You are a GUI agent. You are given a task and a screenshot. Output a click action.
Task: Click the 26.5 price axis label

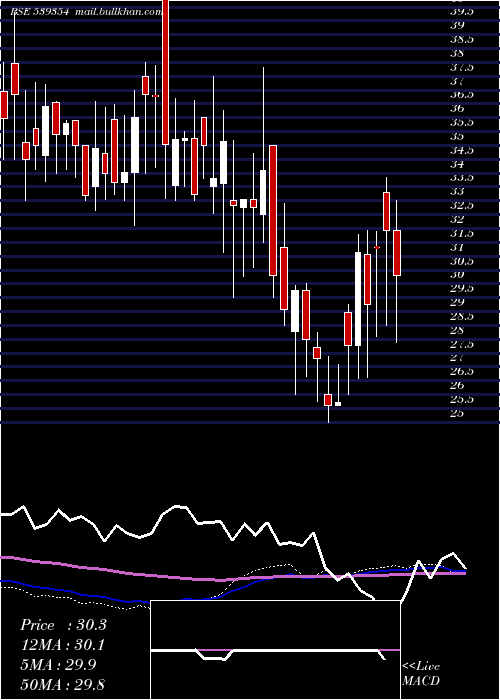pyautogui.click(x=461, y=371)
